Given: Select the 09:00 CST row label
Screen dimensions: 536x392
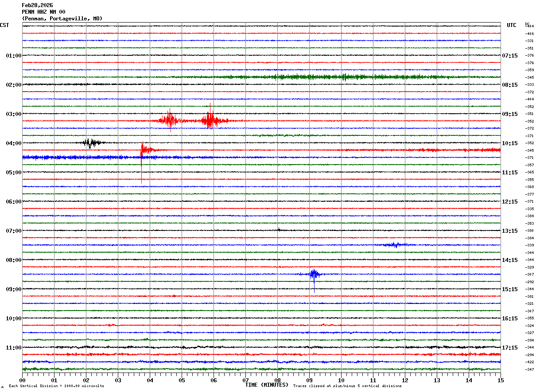Looking at the screenshot, I should [13, 289].
